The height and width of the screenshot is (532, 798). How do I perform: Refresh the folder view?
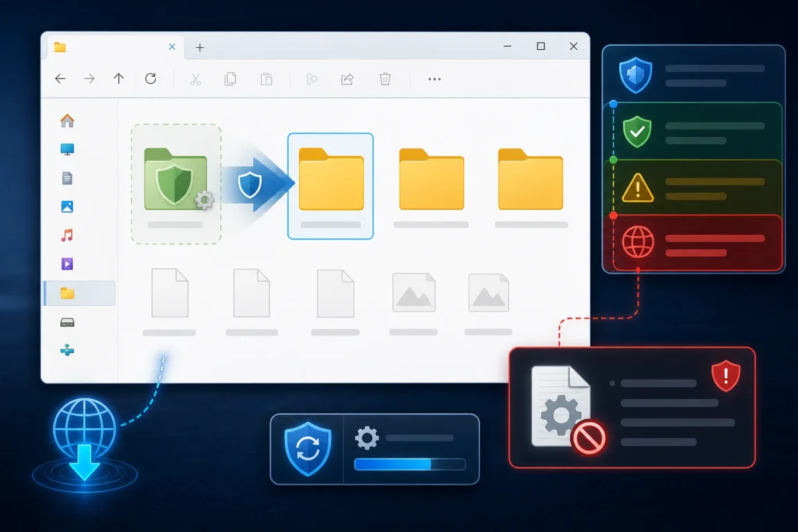coord(150,78)
